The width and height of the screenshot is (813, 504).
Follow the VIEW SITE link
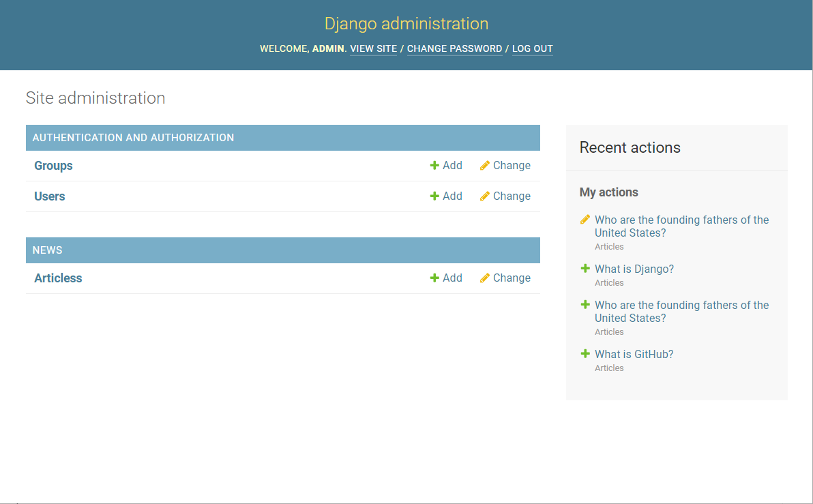[373, 48]
